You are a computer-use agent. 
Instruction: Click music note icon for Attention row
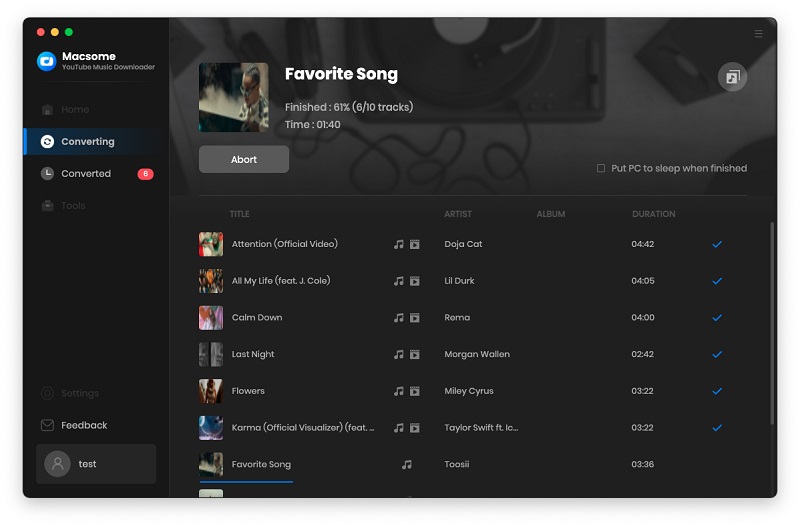[x=398, y=244]
